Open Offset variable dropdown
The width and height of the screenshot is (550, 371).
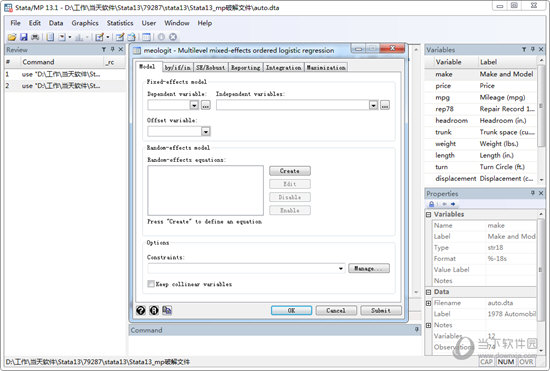[x=206, y=131]
